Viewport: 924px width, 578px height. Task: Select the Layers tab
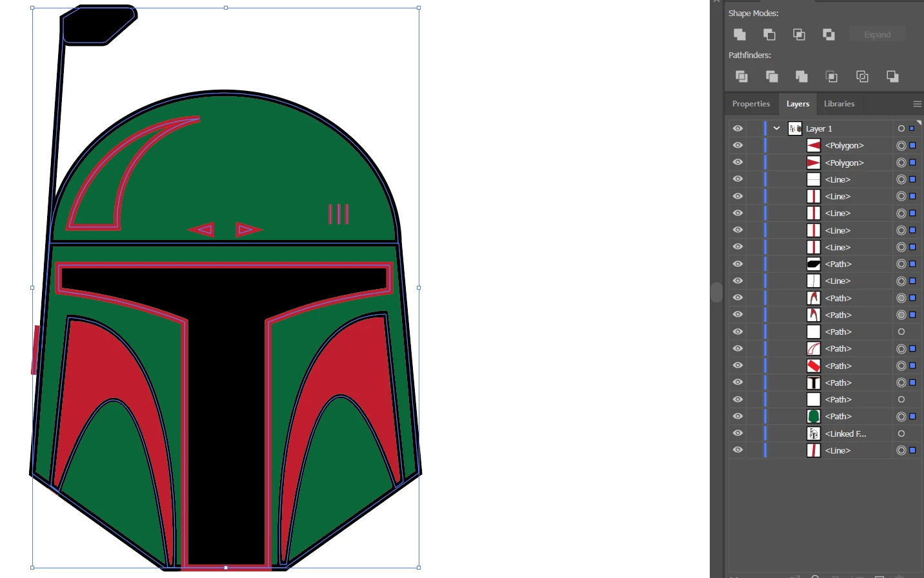pos(798,104)
